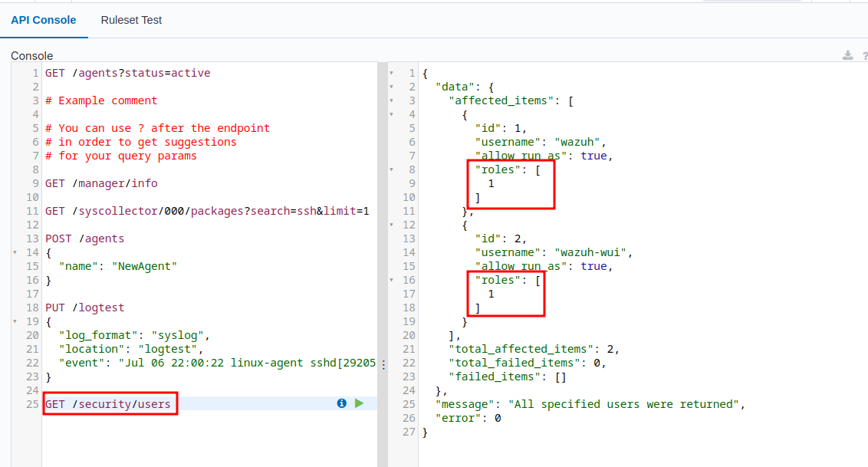Click the "allow_run_as": true line 7 in response
The image size is (868, 467).
point(544,156)
